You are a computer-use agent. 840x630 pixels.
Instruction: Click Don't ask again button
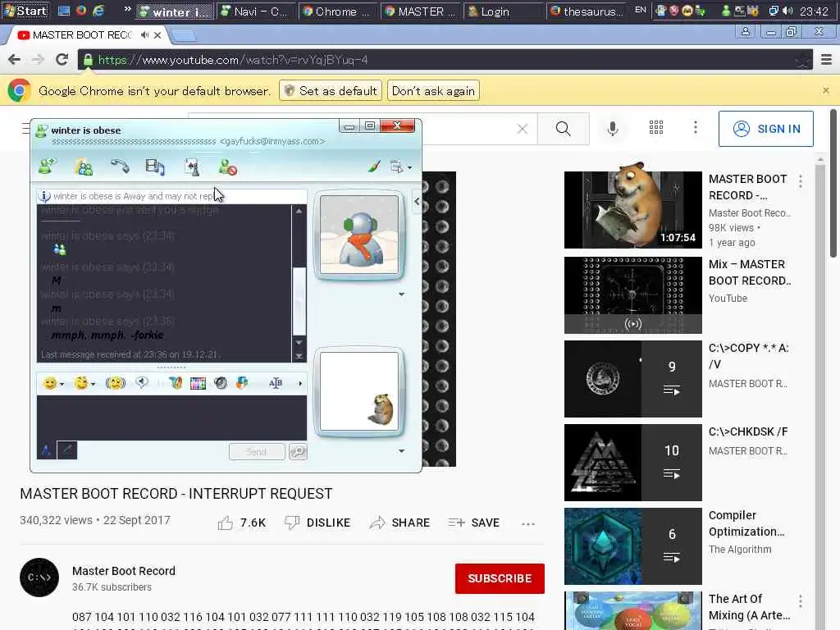tap(433, 90)
